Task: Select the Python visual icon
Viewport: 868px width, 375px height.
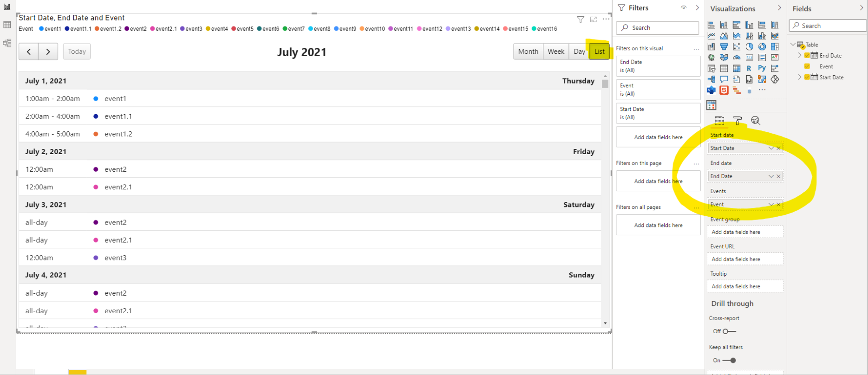Action: [x=762, y=68]
